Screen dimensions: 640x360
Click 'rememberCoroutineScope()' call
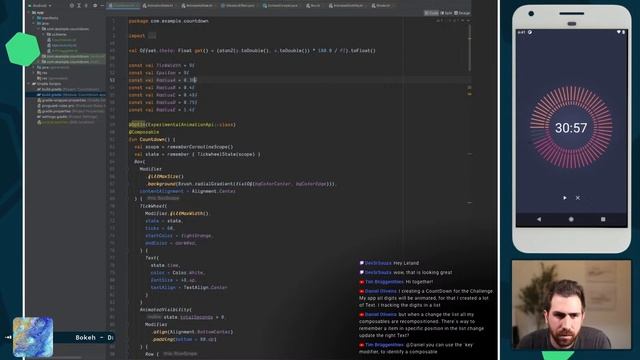(x=200, y=147)
